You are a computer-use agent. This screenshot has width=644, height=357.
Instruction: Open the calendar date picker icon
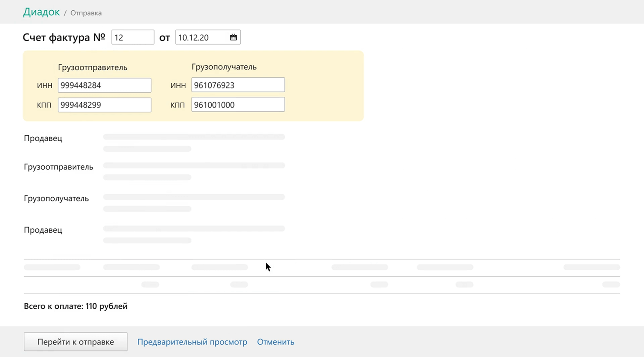pyautogui.click(x=233, y=37)
